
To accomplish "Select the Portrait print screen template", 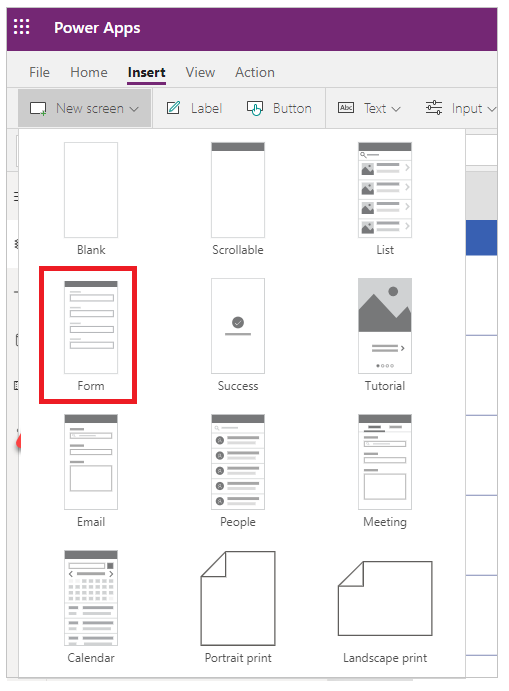I will pos(238,607).
